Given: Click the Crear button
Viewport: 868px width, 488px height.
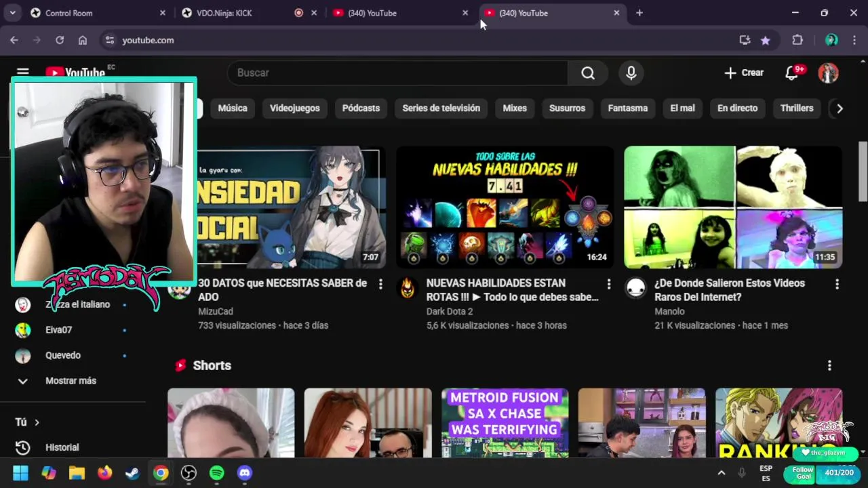Looking at the screenshot, I should pos(744,73).
